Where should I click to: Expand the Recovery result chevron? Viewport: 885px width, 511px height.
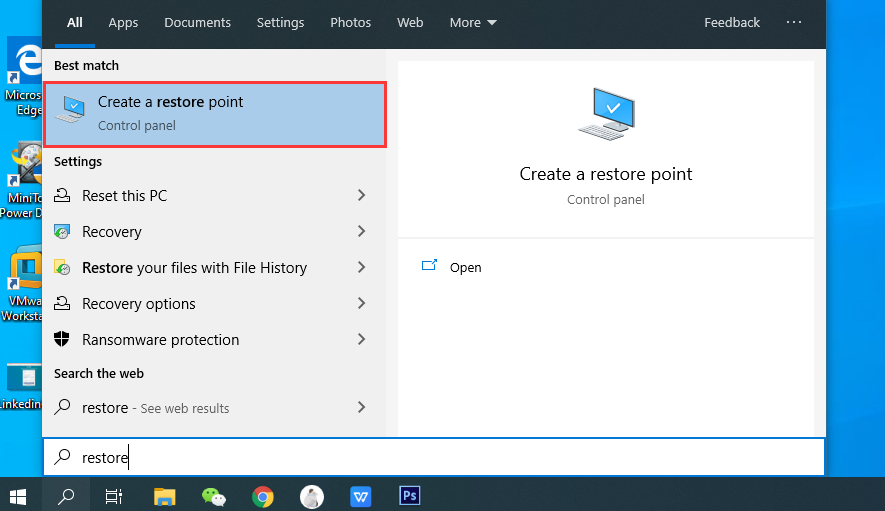pos(361,231)
